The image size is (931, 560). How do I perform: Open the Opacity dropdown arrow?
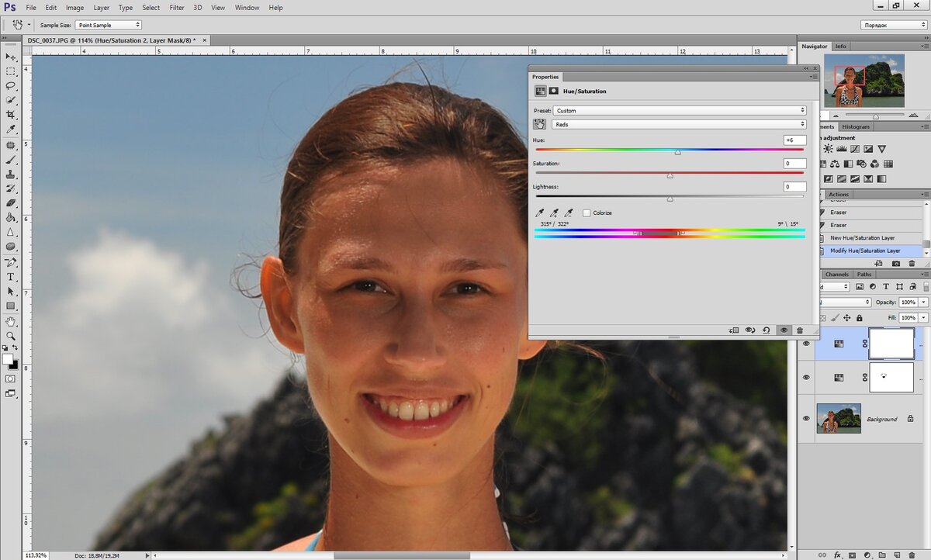click(x=923, y=302)
